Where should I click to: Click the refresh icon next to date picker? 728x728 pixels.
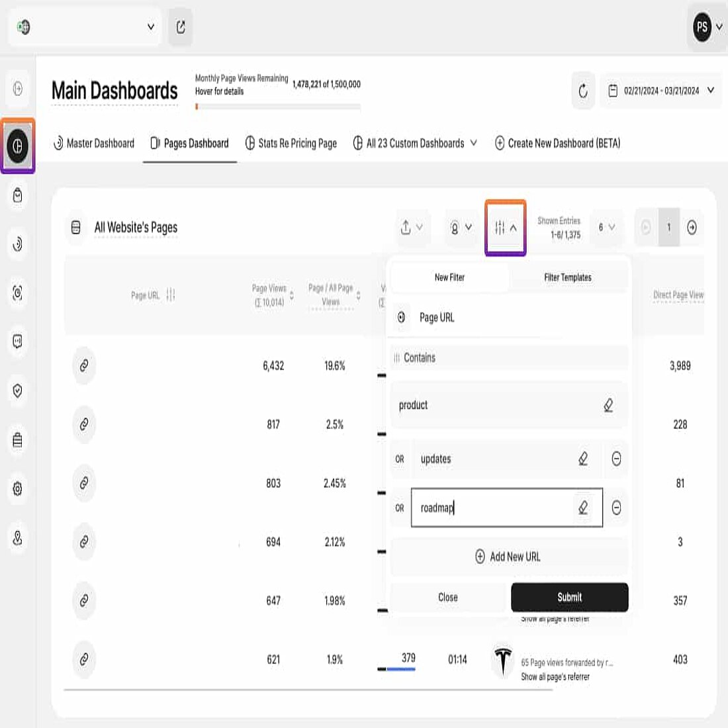582,91
